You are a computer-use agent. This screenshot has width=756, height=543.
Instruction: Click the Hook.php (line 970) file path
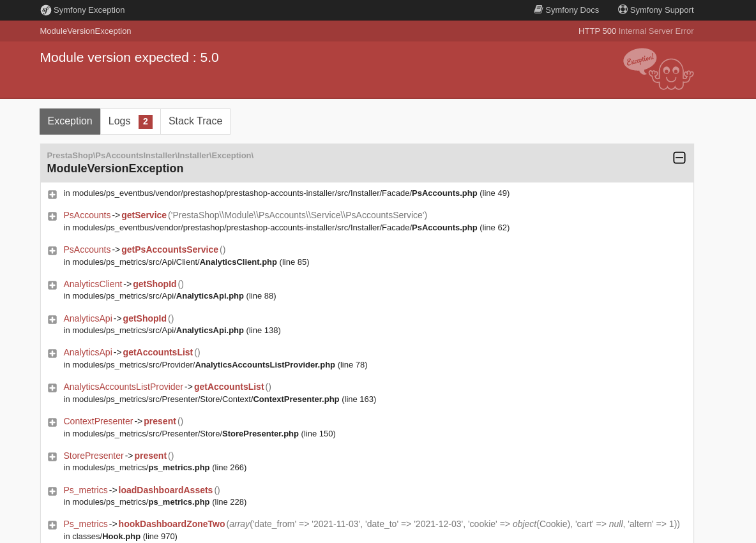pyautogui.click(x=121, y=537)
